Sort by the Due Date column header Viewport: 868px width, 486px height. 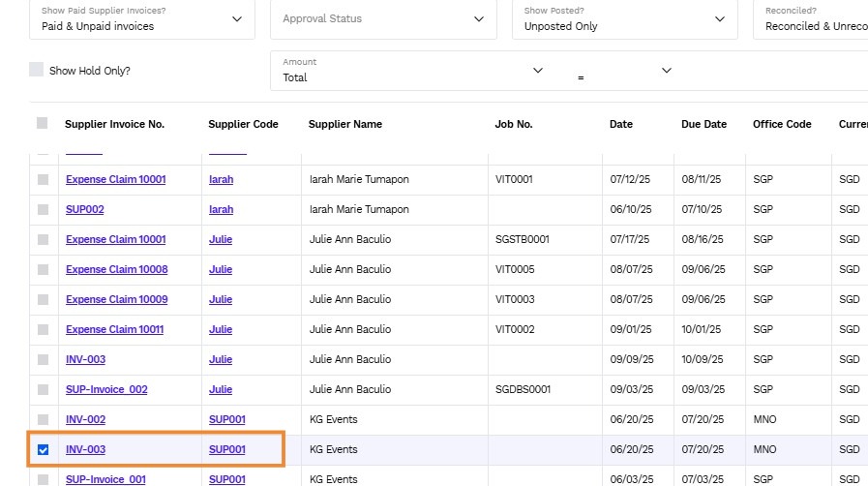[x=703, y=124]
